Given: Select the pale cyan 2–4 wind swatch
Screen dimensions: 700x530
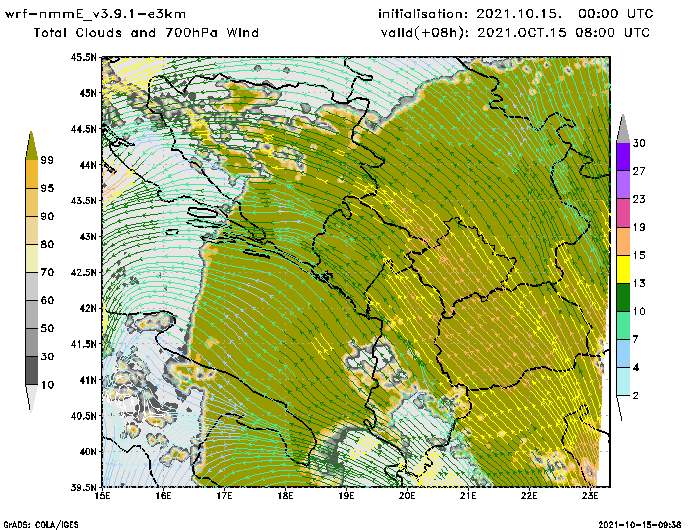Looking at the screenshot, I should [623, 382].
